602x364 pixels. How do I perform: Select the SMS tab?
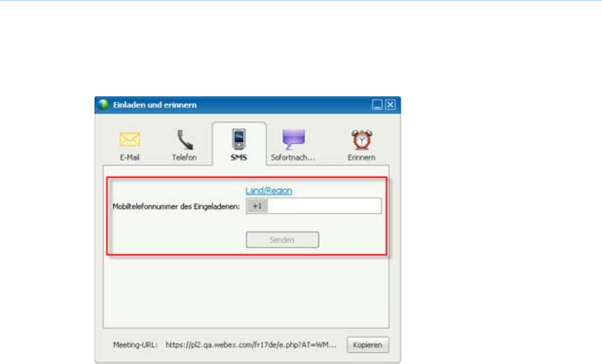[x=239, y=145]
